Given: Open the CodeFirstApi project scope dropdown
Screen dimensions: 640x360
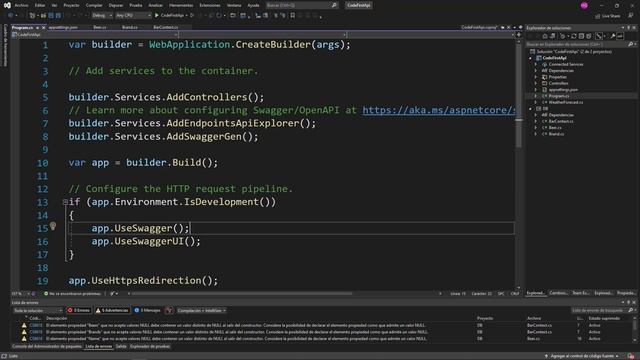Looking at the screenshot, I should pos(96,35).
